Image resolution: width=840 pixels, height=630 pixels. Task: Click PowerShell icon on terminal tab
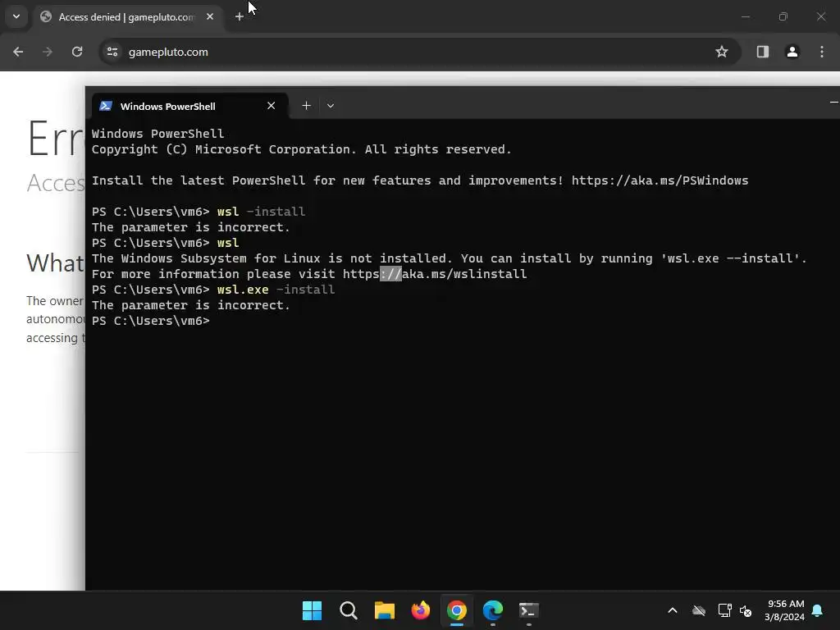coord(106,106)
